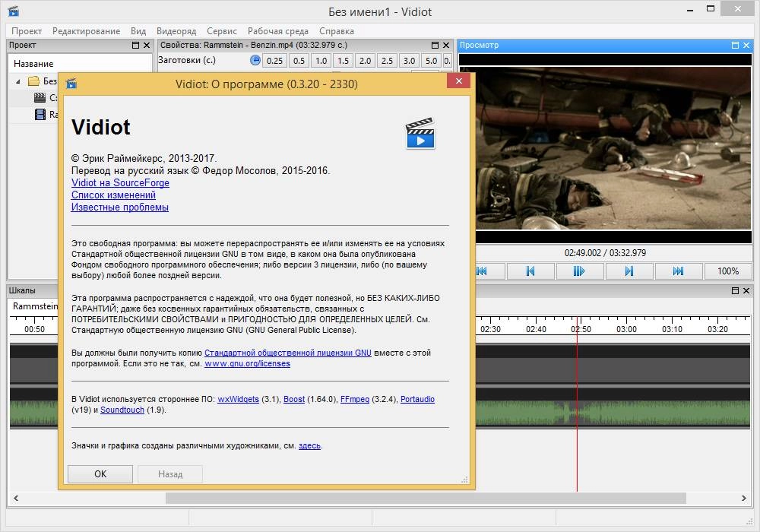This screenshot has height=532, width=760.
Task: Open the Справка menu
Action: tap(337, 31)
